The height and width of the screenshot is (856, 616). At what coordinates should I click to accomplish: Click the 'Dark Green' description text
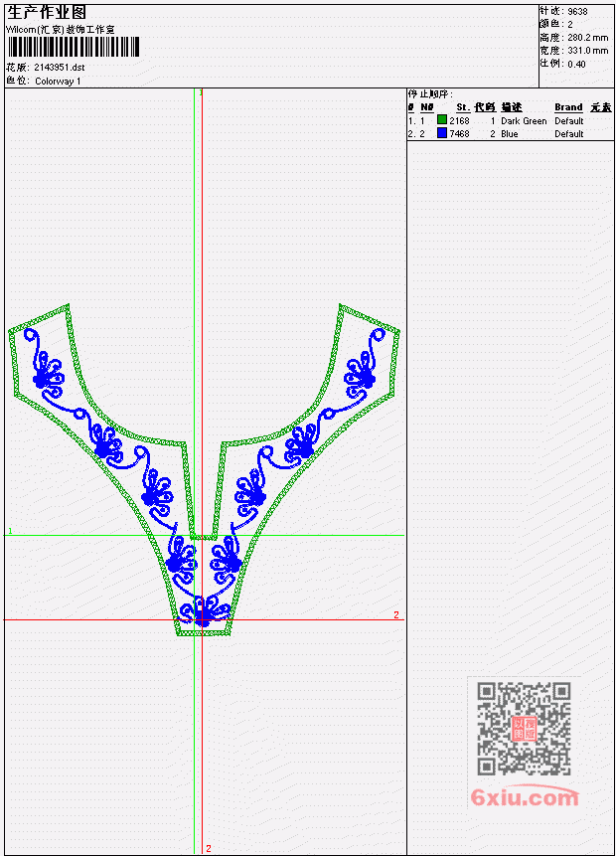524,121
